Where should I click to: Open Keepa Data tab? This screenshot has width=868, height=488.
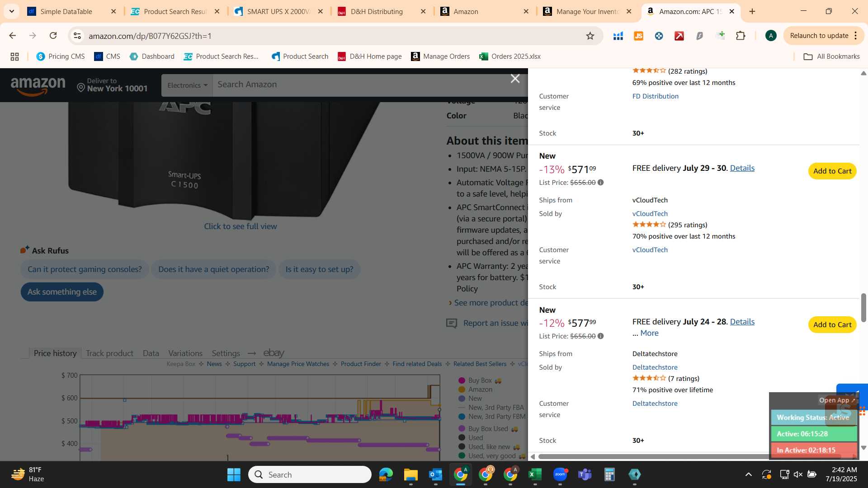pyautogui.click(x=151, y=353)
